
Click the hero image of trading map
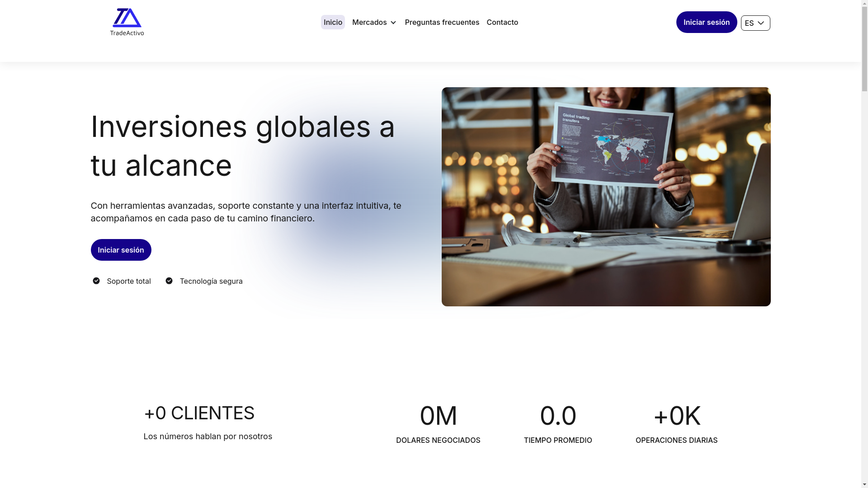click(x=606, y=197)
